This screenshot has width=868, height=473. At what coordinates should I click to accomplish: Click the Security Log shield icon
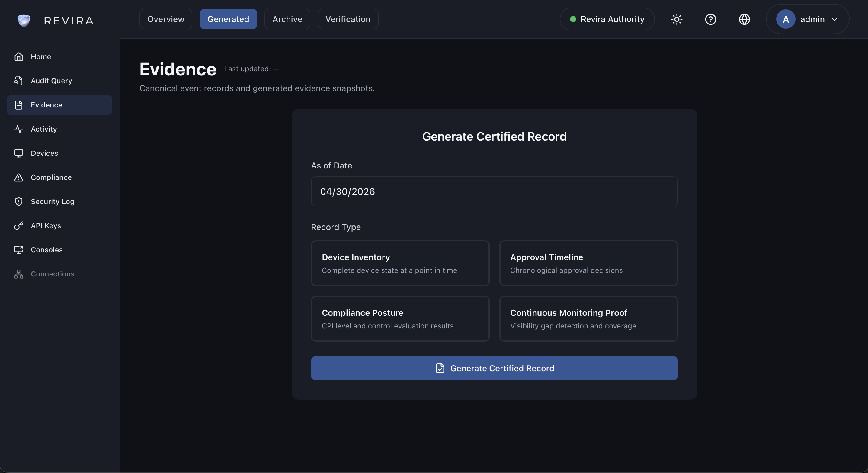[x=18, y=201]
